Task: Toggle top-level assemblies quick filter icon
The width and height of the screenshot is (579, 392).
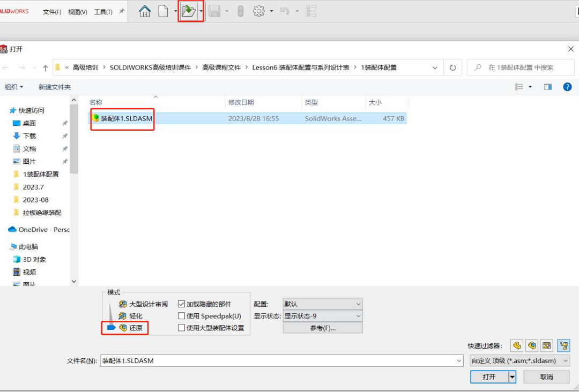Action: [563, 345]
